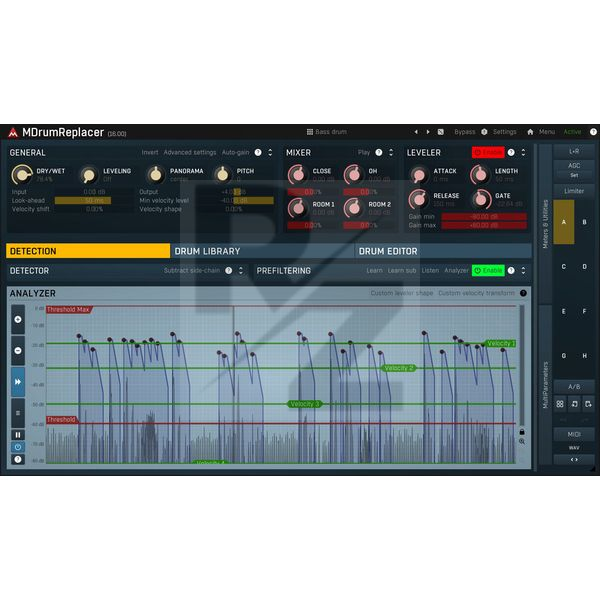Open help for the General section
The height and width of the screenshot is (600, 600).
coord(258,153)
